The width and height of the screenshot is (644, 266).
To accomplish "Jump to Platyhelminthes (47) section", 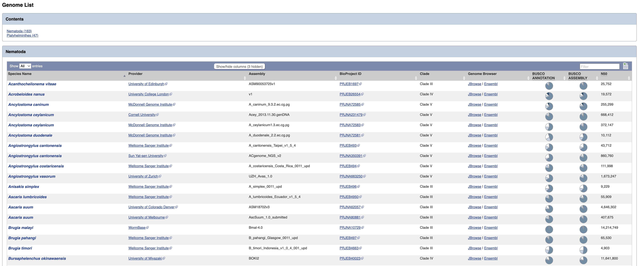I will pos(22,36).
